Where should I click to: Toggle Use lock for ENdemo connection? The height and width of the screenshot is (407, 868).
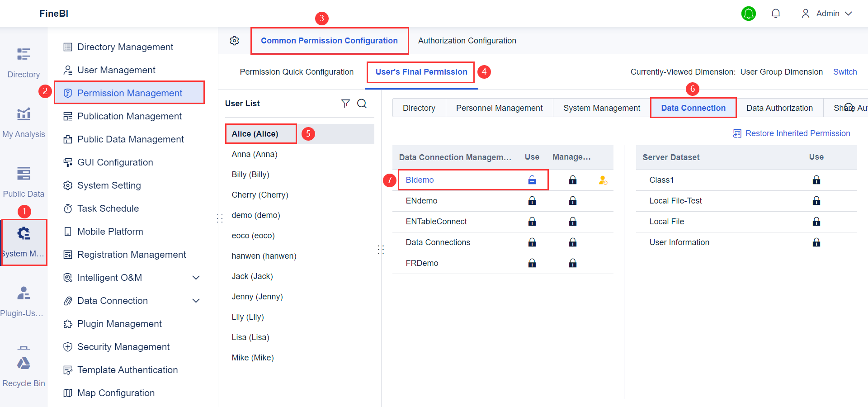532,201
